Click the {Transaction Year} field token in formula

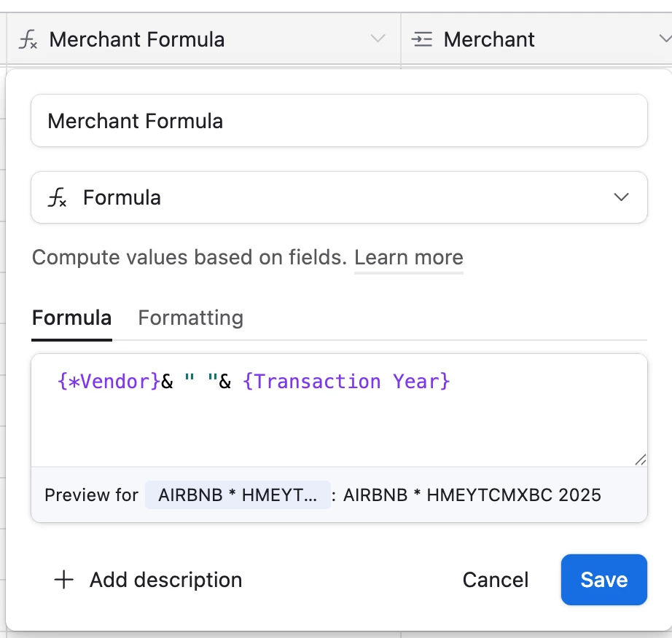pyautogui.click(x=346, y=381)
